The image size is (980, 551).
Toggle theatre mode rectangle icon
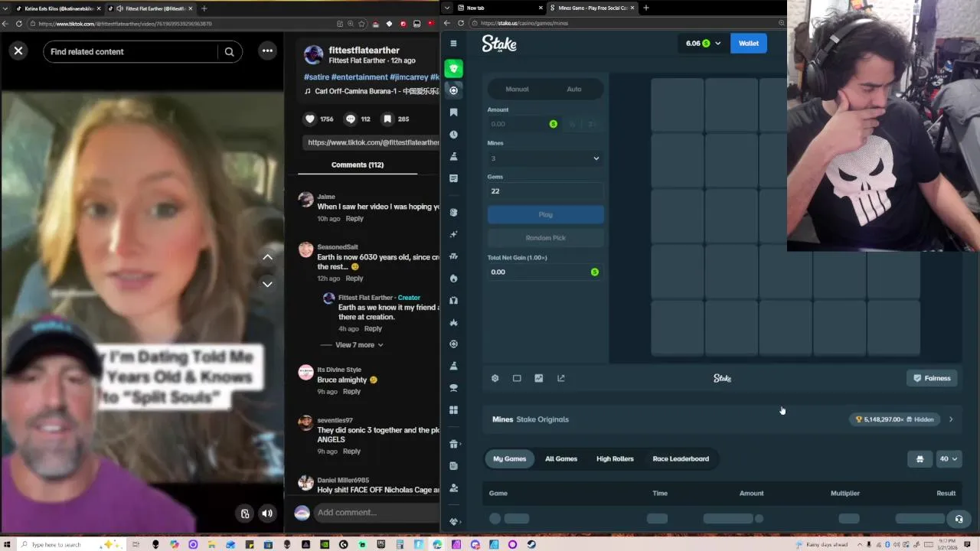(x=517, y=378)
